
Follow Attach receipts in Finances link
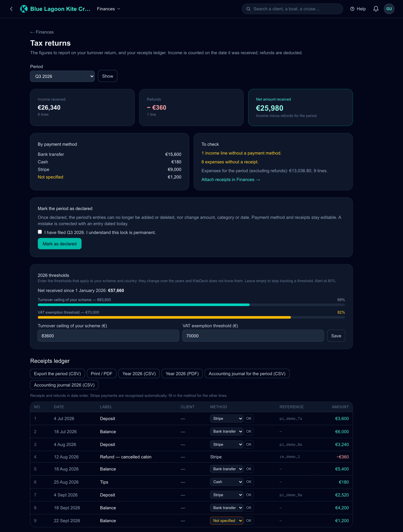231,180
